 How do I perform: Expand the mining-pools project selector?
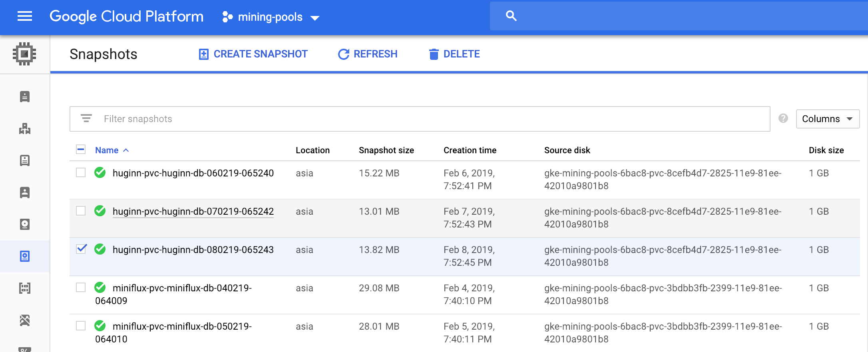[x=271, y=17]
